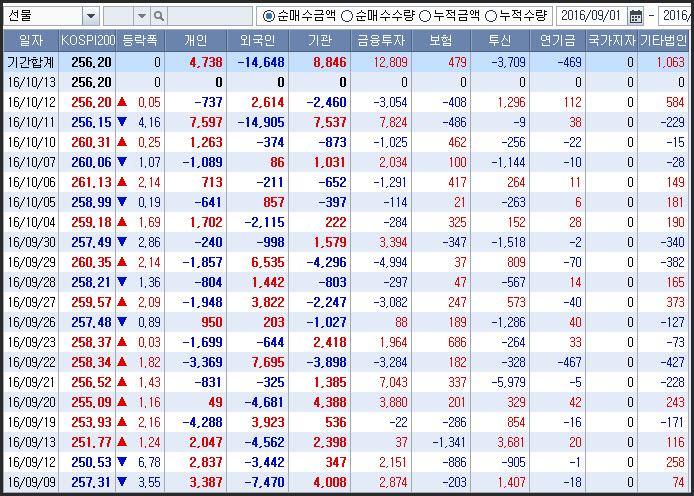Click 기관 value 4,008
Image resolution: width=694 pixels, height=496 pixels.
[330, 482]
